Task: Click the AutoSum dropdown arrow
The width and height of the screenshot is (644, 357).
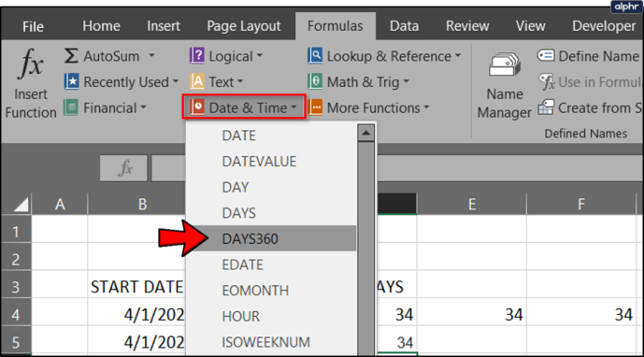Action: [x=151, y=55]
